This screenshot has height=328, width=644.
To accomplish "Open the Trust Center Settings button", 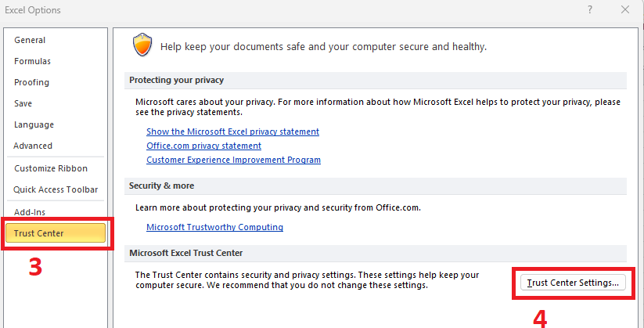I will [x=573, y=283].
